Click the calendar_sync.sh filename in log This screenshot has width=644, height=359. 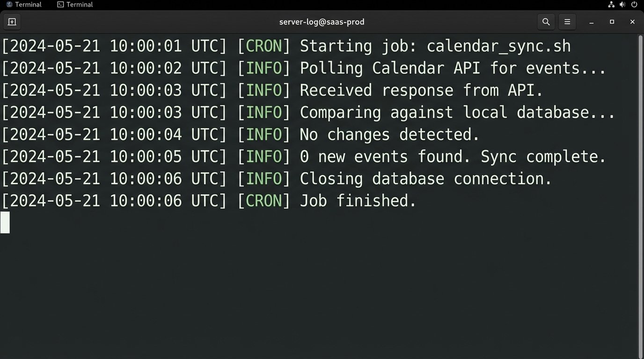tap(498, 46)
